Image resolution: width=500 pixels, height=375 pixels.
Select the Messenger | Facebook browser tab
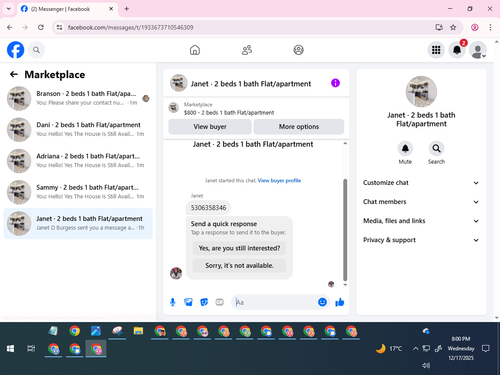point(67,9)
